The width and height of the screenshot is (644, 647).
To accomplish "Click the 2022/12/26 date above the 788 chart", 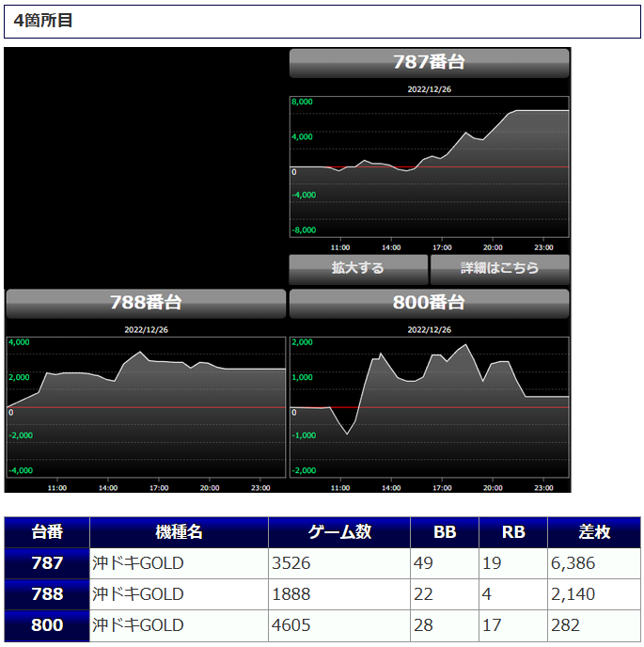I will pos(146,330).
